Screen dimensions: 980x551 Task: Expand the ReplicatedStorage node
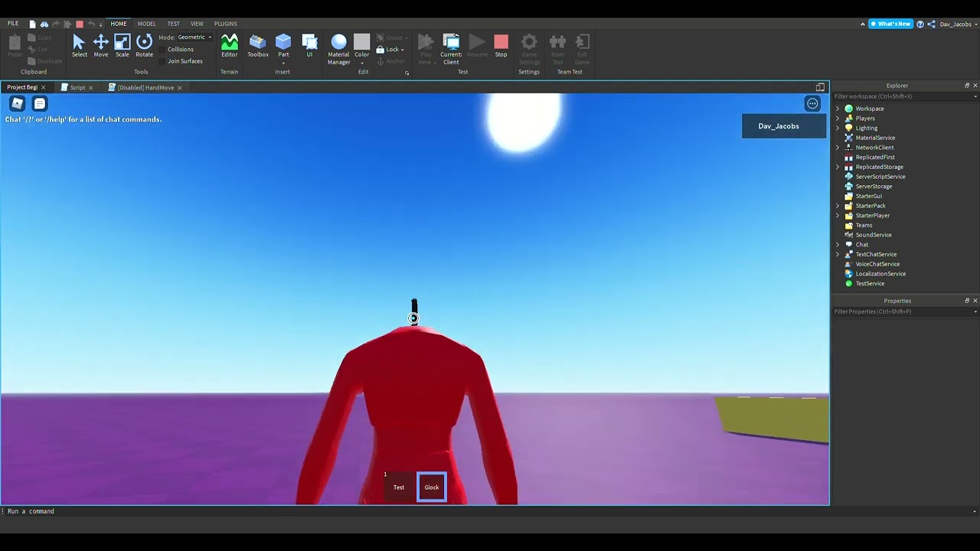pyautogui.click(x=838, y=167)
